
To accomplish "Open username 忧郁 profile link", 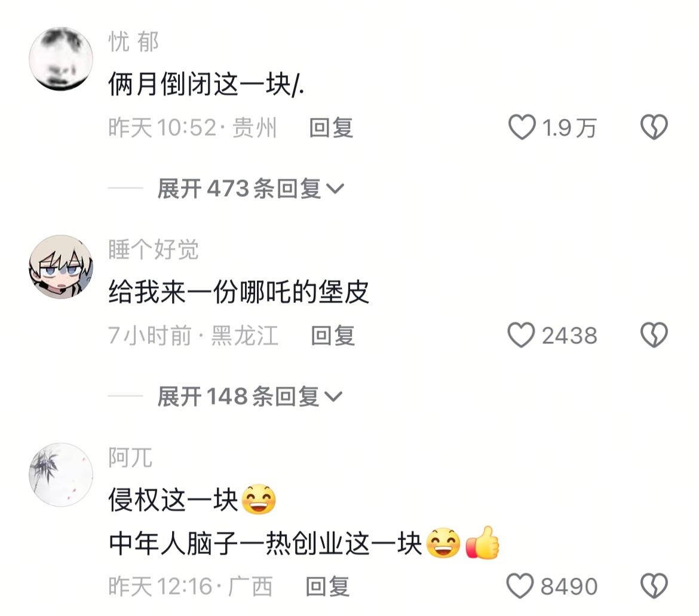I will [133, 42].
